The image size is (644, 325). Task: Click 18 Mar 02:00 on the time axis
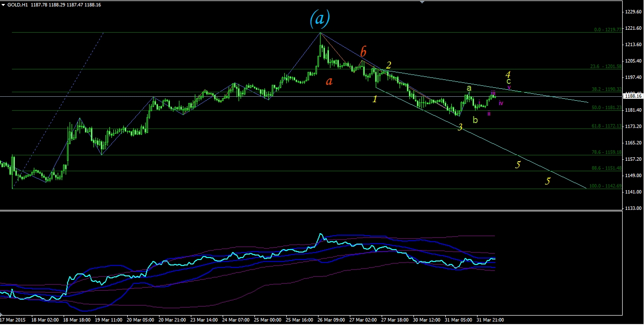point(46,320)
